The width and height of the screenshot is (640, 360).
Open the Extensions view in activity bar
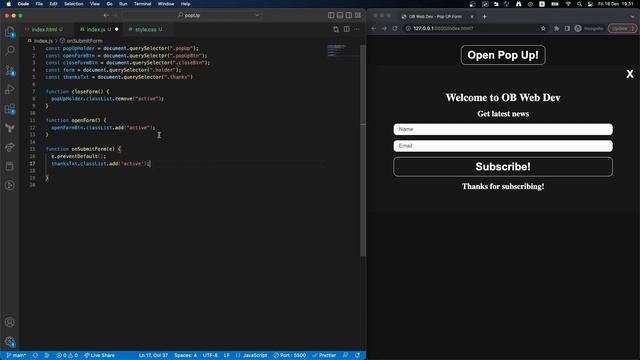(x=10, y=109)
